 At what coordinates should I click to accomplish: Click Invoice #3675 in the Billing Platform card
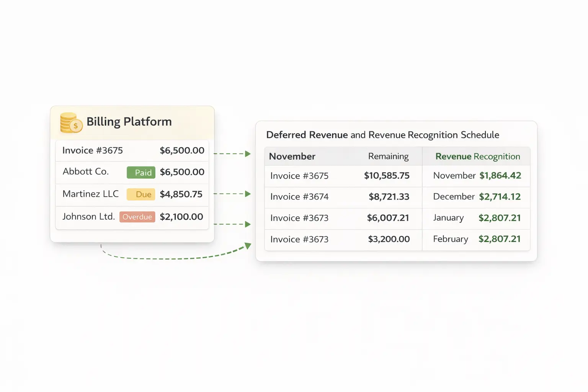(92, 150)
